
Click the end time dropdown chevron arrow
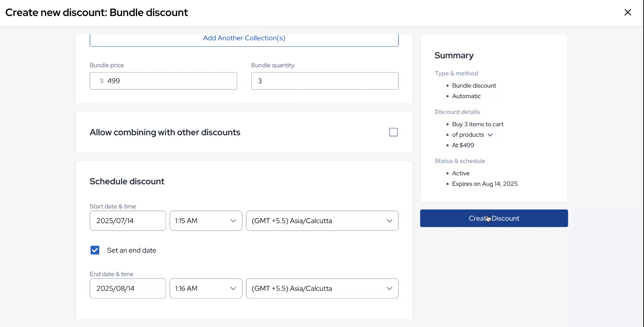[x=233, y=289]
